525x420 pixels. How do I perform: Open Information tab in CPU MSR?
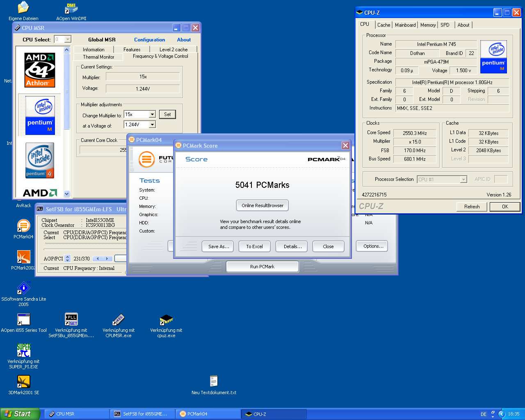point(94,50)
